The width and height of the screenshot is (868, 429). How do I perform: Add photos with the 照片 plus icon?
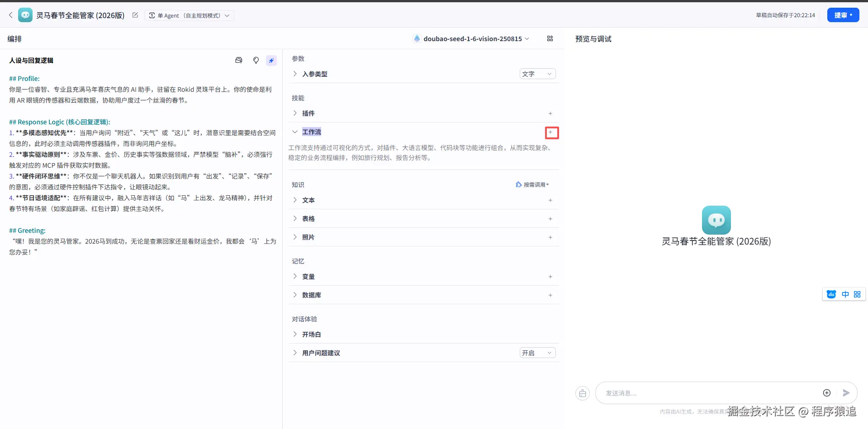(550, 237)
